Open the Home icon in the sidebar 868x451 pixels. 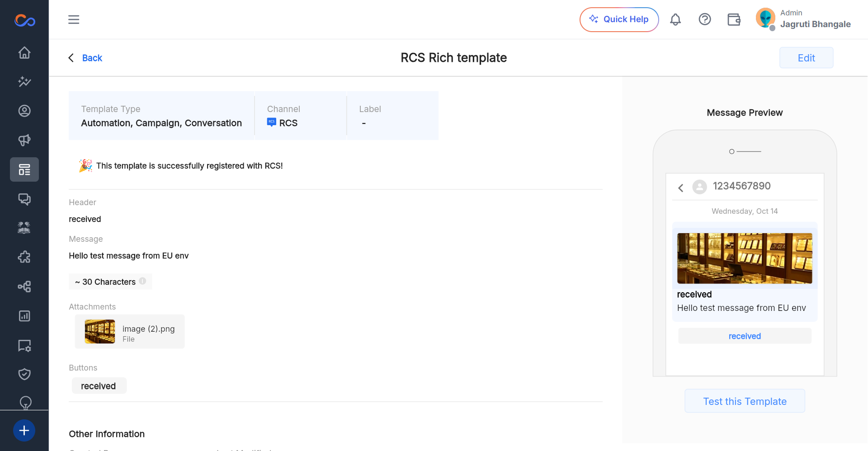(24, 53)
